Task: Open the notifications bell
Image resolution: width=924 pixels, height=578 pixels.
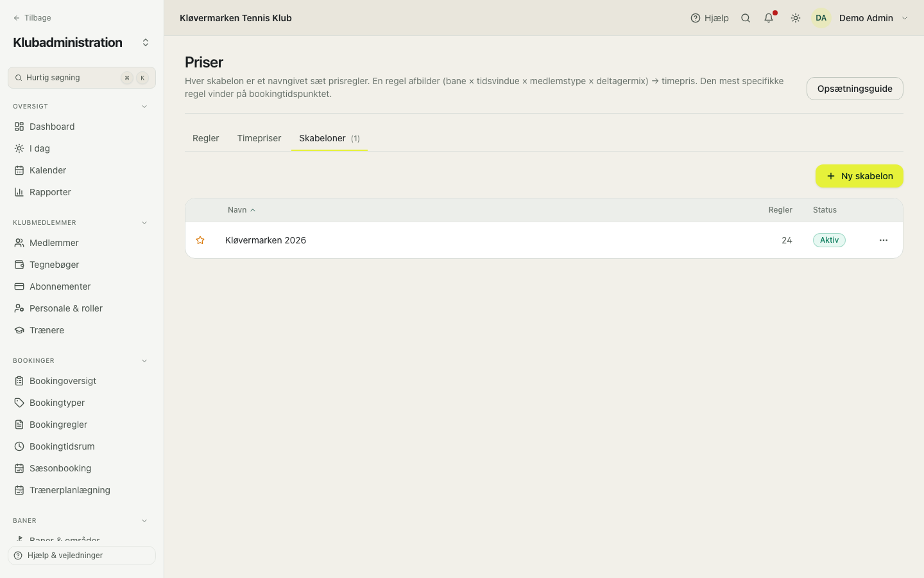Action: pyautogui.click(x=769, y=18)
